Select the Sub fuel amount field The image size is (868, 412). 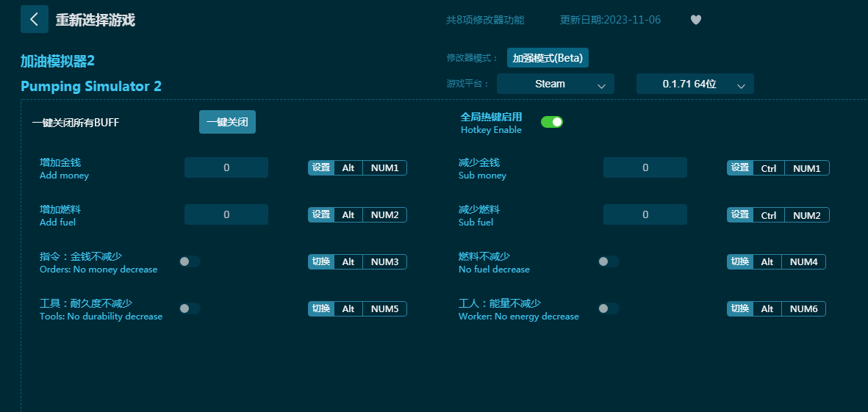(x=645, y=214)
